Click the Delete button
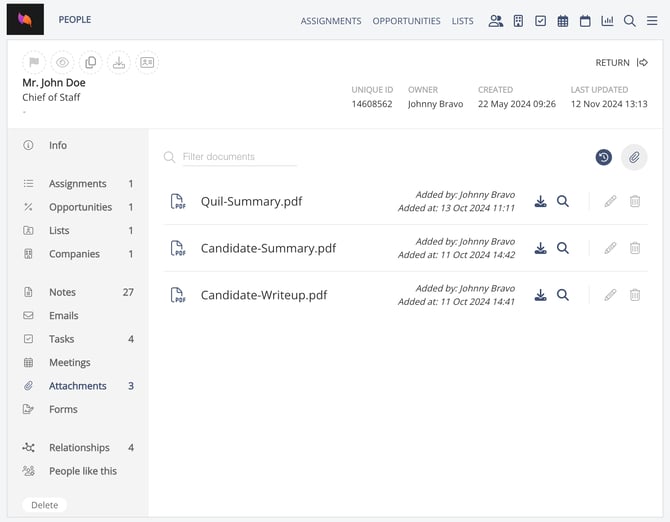Screen dimensions: 670x522 (45, 505)
